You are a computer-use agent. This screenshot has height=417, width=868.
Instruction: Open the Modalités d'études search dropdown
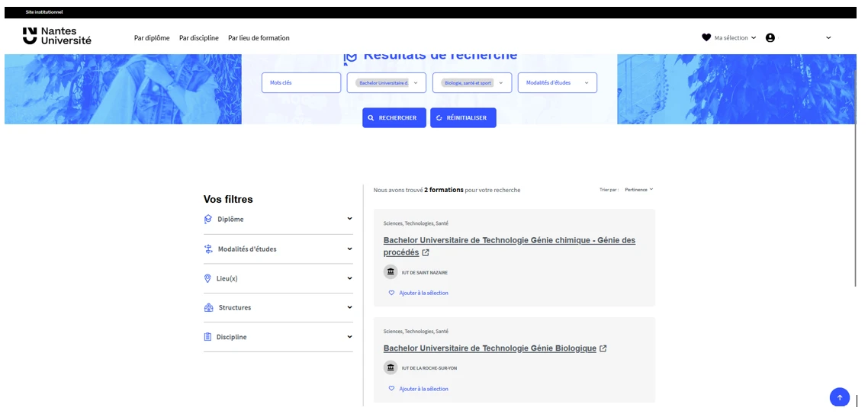click(x=558, y=83)
